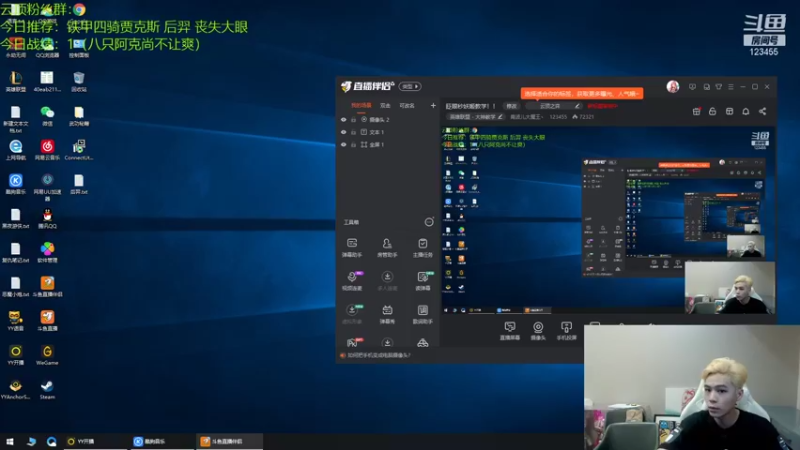Screen dimensions: 800x450
Task: Add 直播屏幕 screen capture source
Action: [510, 331]
